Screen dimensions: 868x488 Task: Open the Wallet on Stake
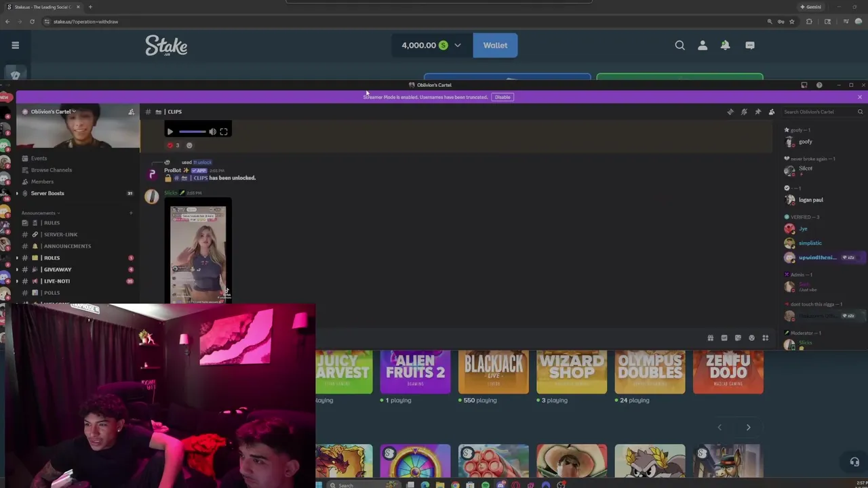495,45
